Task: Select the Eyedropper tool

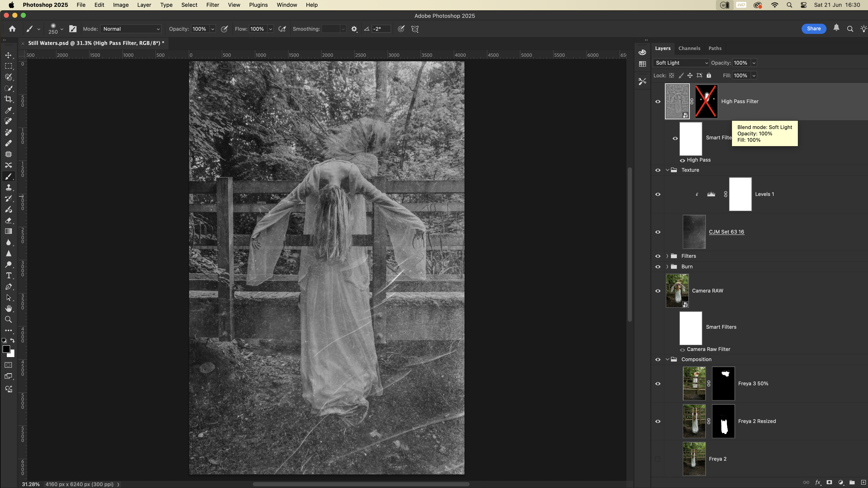Action: coord(8,110)
